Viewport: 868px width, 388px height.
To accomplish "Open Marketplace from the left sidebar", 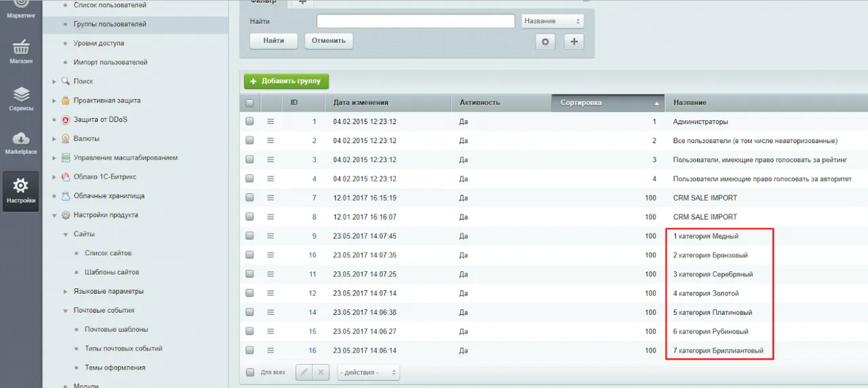I will pos(21,142).
